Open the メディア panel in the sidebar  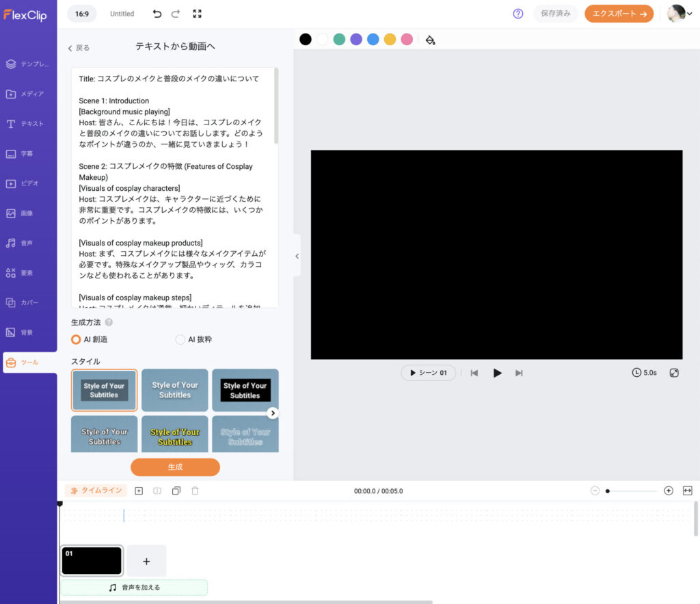click(28, 94)
